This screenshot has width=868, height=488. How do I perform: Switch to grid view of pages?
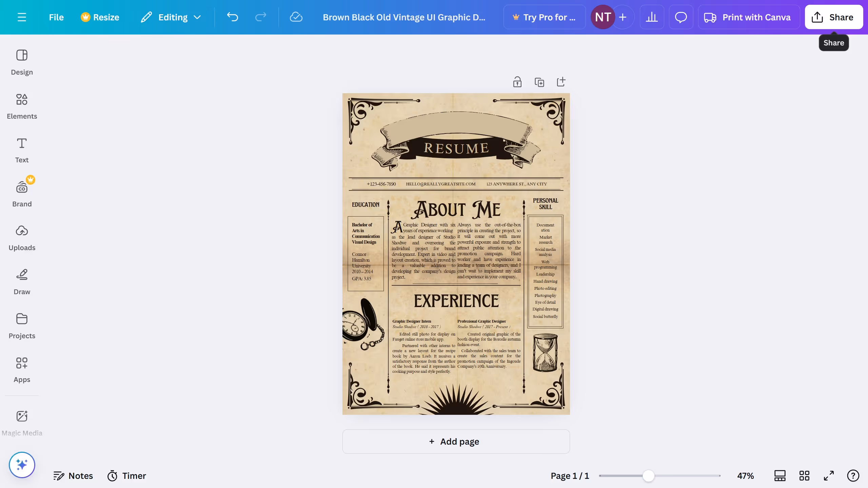(x=804, y=475)
